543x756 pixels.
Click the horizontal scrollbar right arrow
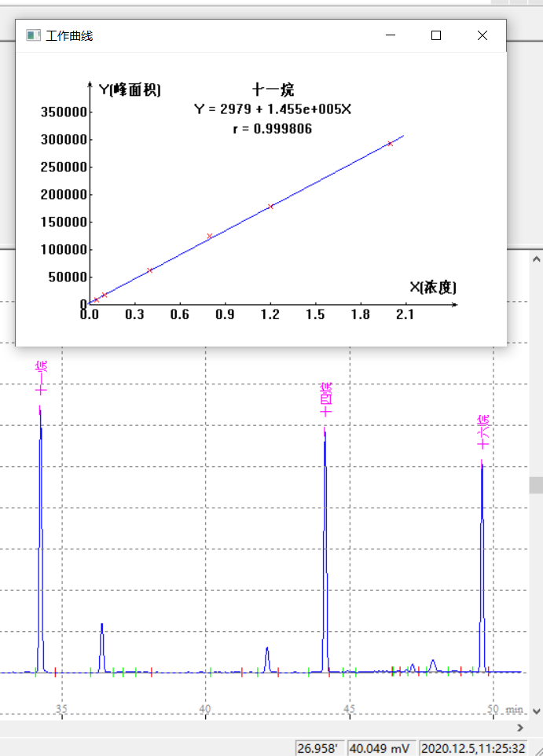coord(519,728)
